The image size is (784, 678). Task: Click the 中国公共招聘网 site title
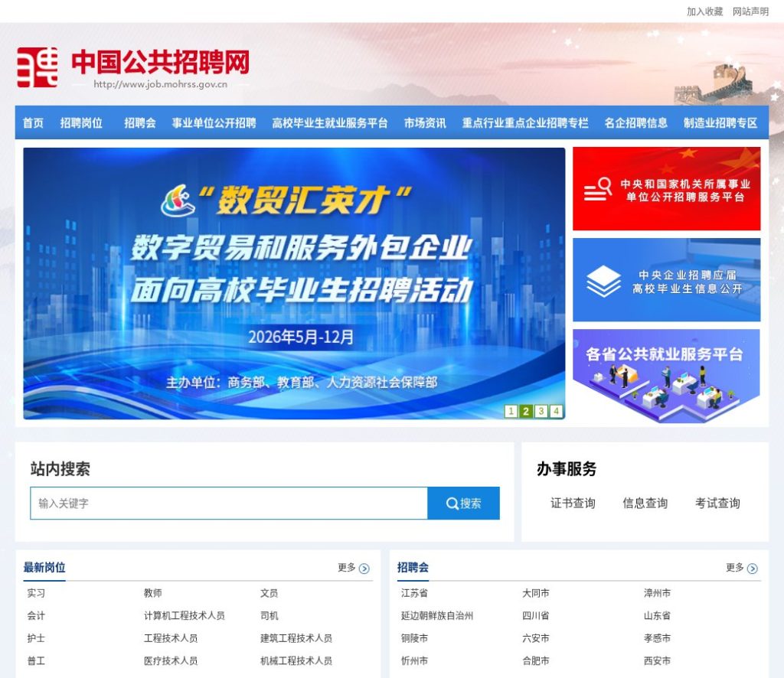pyautogui.click(x=160, y=62)
